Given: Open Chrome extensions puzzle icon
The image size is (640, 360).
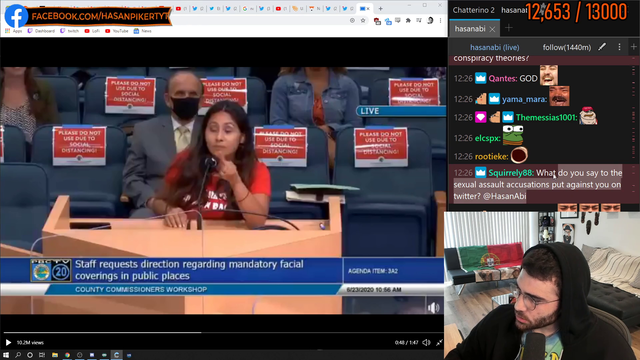Looking at the screenshot, I should click(408, 20).
